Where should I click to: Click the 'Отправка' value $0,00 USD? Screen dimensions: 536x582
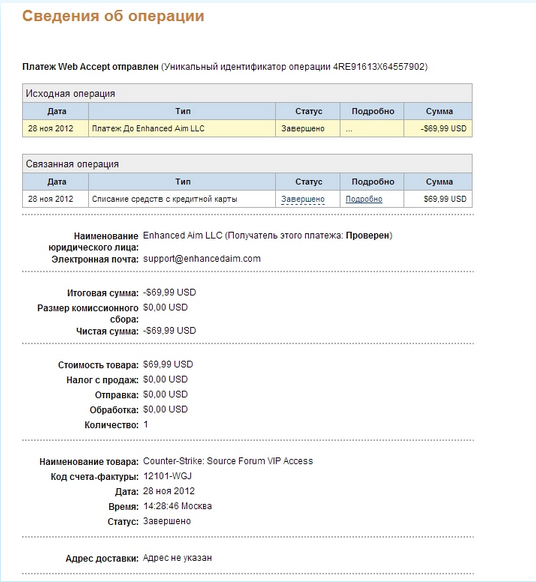point(166,394)
